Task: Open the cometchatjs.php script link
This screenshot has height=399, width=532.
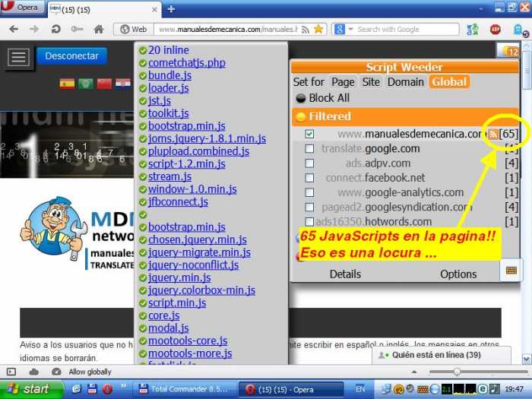Action: tap(187, 63)
